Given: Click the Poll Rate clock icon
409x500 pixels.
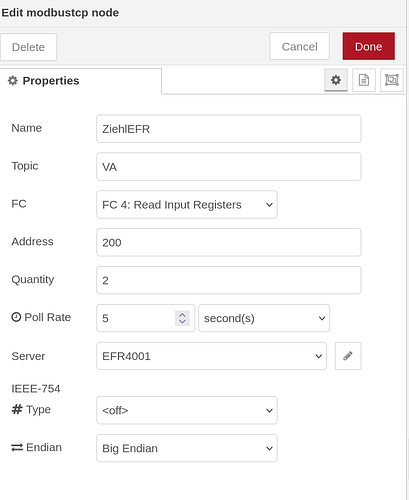Looking at the screenshot, I should [x=16, y=317].
